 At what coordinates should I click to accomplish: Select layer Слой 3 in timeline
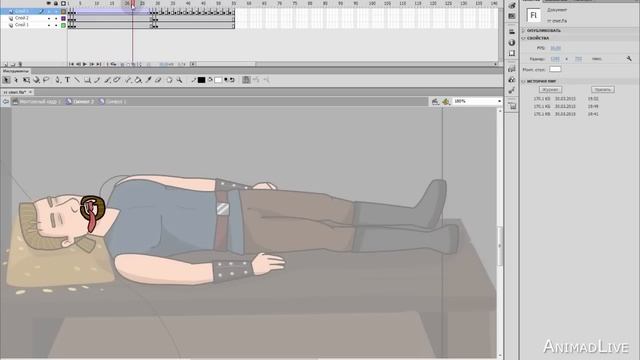[22, 11]
